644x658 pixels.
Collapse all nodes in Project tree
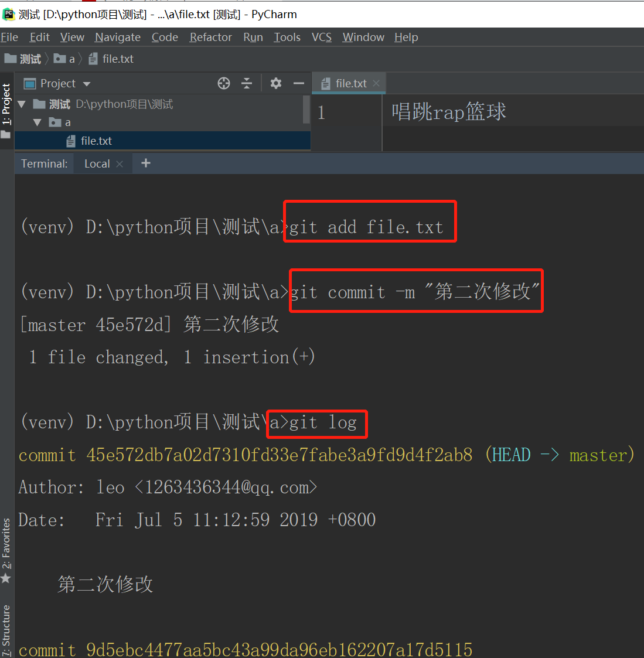[247, 83]
